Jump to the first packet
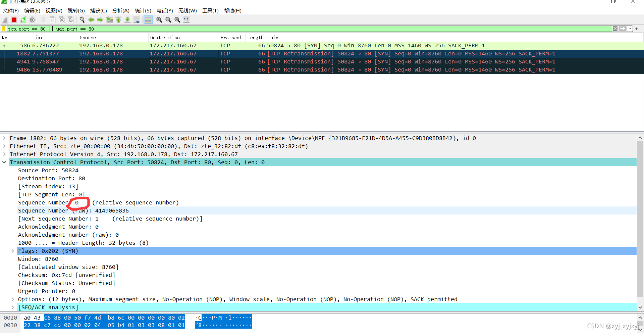 click(x=118, y=20)
